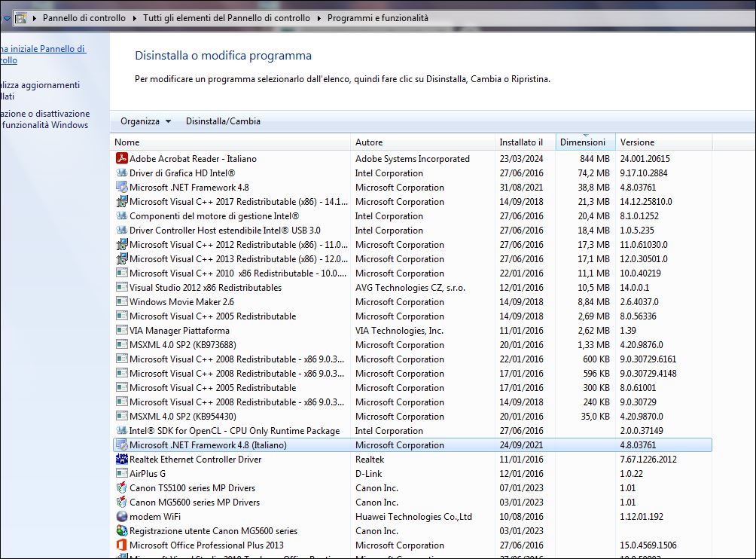Click the VIA Manager Piattaforma icon

[121, 331]
